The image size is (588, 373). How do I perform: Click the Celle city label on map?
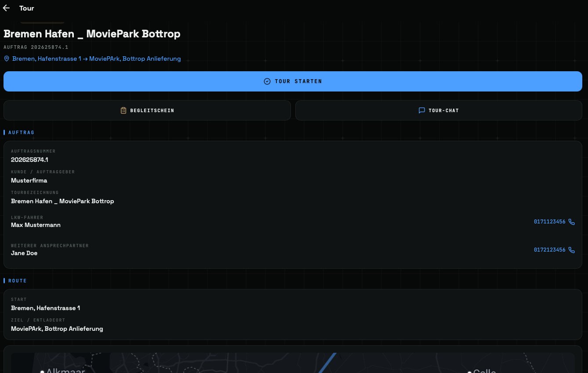pos(485,371)
